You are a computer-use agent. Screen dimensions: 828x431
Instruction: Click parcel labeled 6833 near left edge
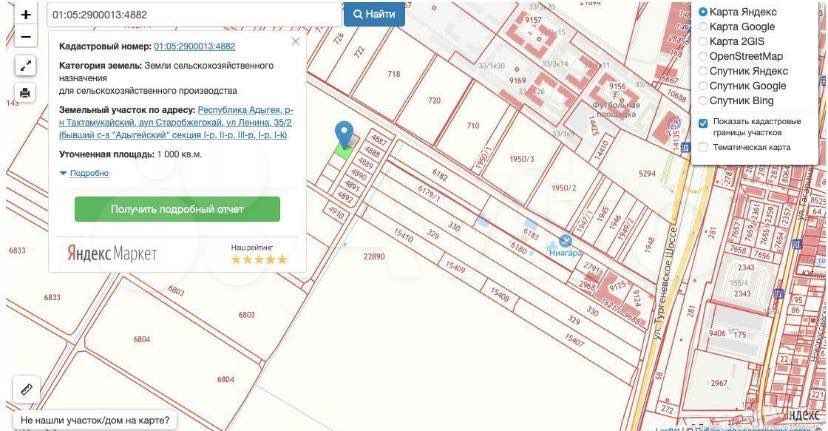pyautogui.click(x=17, y=250)
